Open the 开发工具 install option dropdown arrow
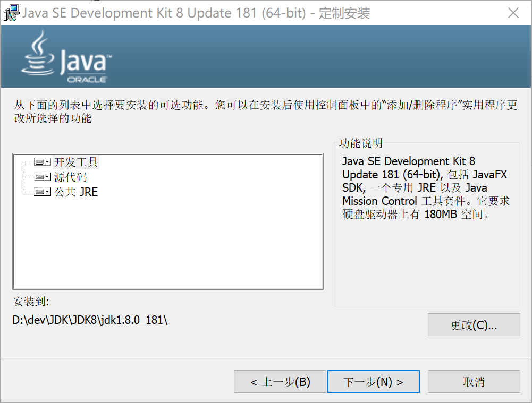 point(48,162)
